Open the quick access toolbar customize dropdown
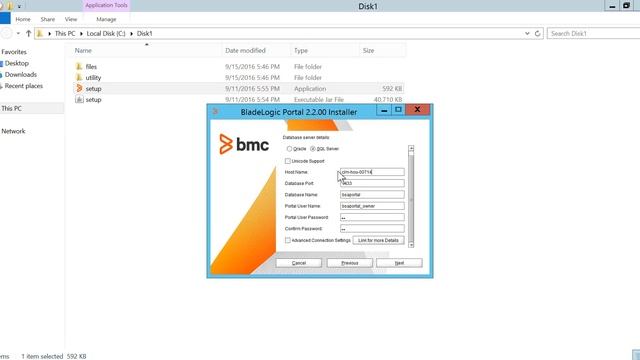The image size is (640, 360). point(19,6)
